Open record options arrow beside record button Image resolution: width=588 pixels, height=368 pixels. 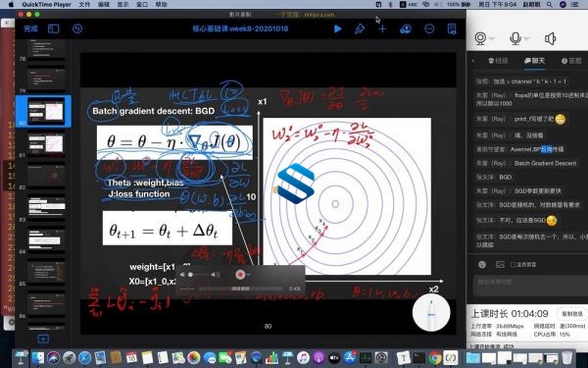tap(248, 275)
